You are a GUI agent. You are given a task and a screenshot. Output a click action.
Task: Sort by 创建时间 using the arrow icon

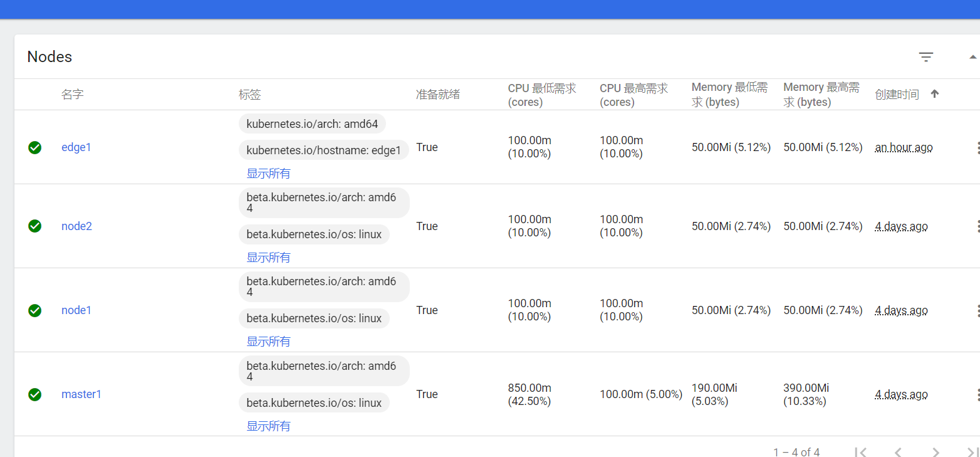[x=935, y=94]
